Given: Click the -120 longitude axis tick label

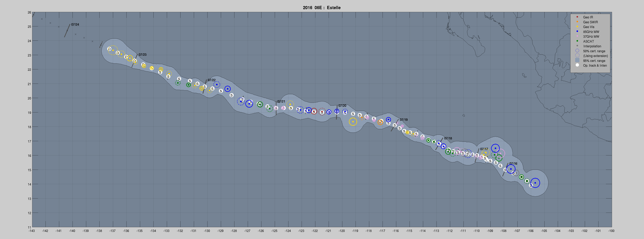Looking at the screenshot, I should click(342, 231).
